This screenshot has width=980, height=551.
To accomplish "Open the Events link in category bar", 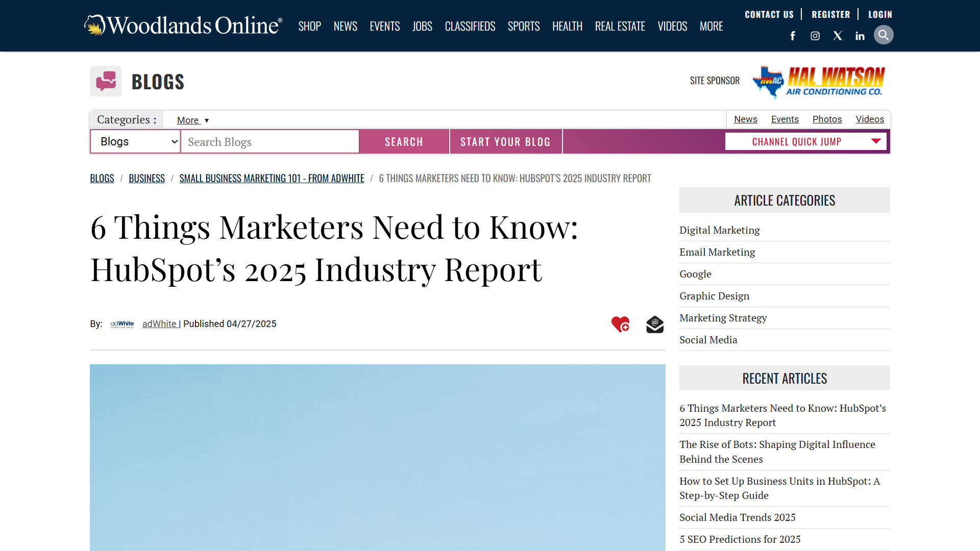I will pyautogui.click(x=785, y=119).
